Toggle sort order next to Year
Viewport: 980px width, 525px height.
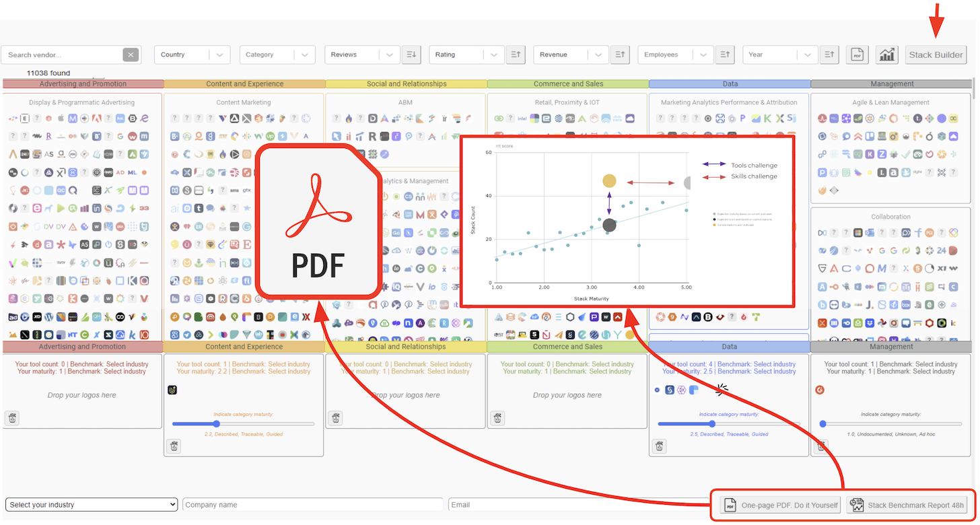(829, 55)
